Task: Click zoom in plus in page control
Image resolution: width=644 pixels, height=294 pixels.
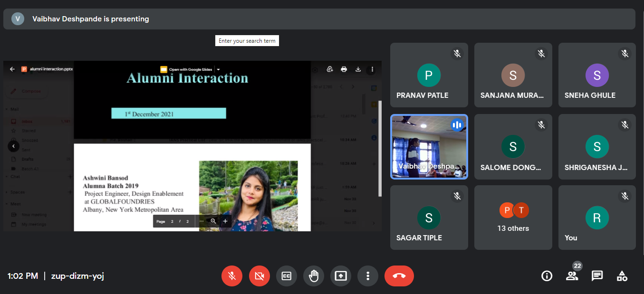Action: click(x=225, y=221)
